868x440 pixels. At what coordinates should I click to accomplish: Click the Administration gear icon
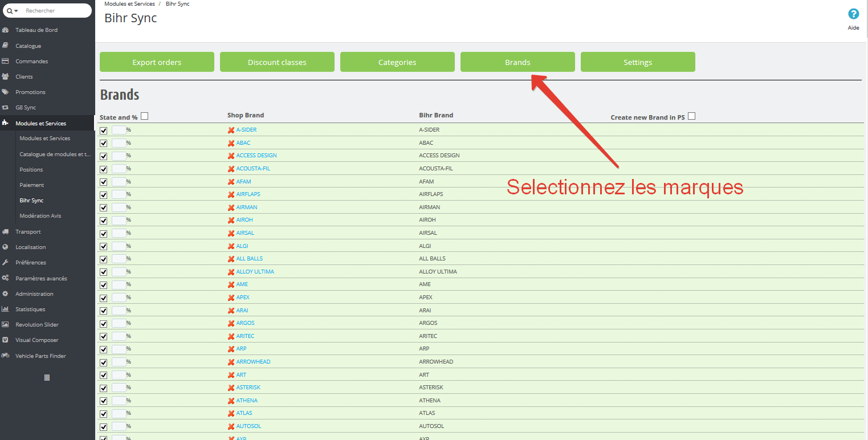pyautogui.click(x=5, y=294)
